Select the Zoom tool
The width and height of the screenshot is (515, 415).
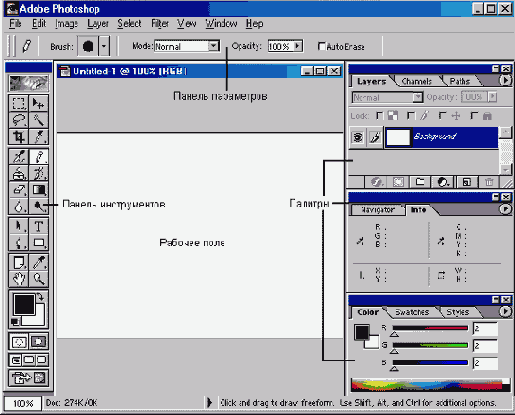pyautogui.click(x=39, y=279)
